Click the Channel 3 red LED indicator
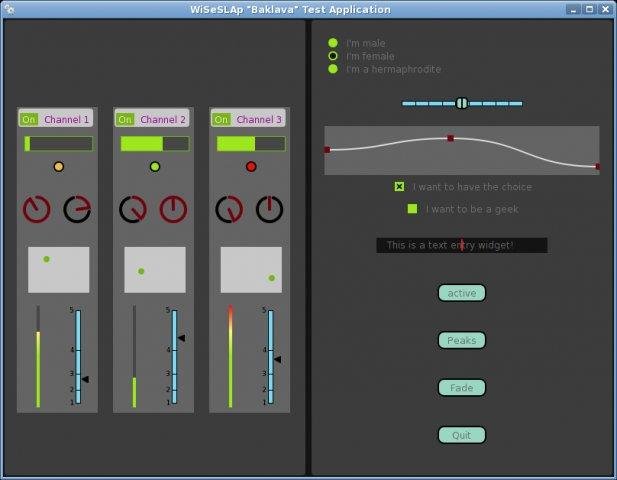This screenshot has height=480, width=617. 251,167
